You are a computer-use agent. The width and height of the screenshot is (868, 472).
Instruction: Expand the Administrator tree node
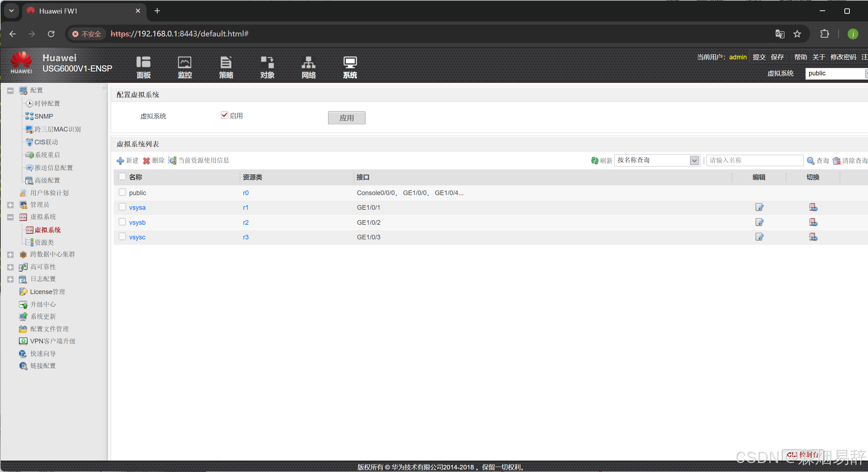point(10,205)
